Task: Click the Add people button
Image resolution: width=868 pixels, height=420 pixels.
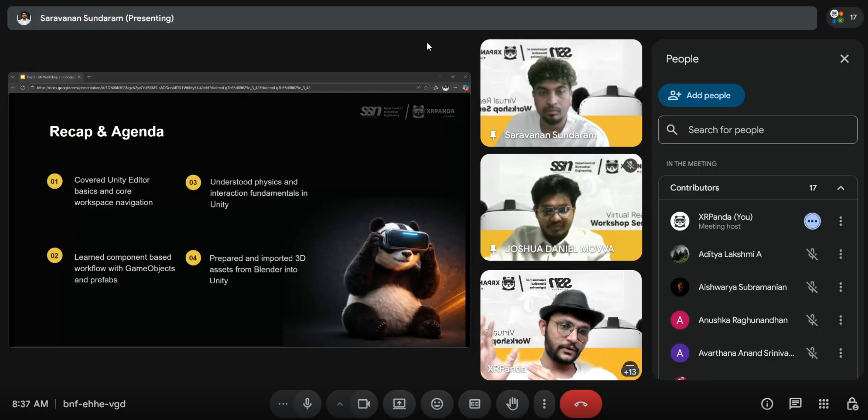Action: point(701,95)
